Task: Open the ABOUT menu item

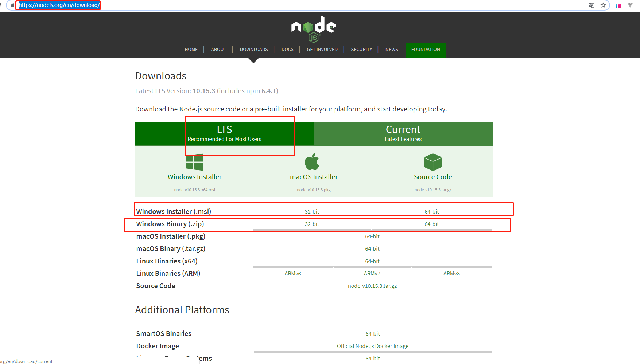Action: 218,50
